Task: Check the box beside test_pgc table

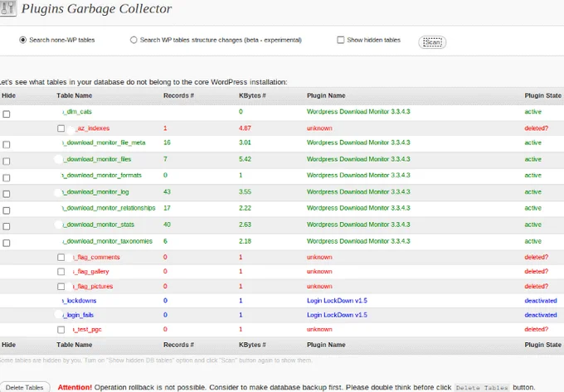Action: tap(61, 329)
